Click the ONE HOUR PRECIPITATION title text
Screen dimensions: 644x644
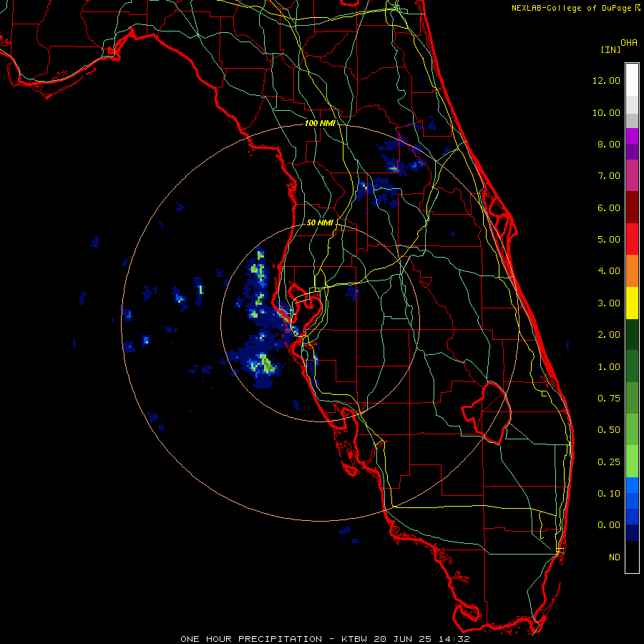coord(251,639)
